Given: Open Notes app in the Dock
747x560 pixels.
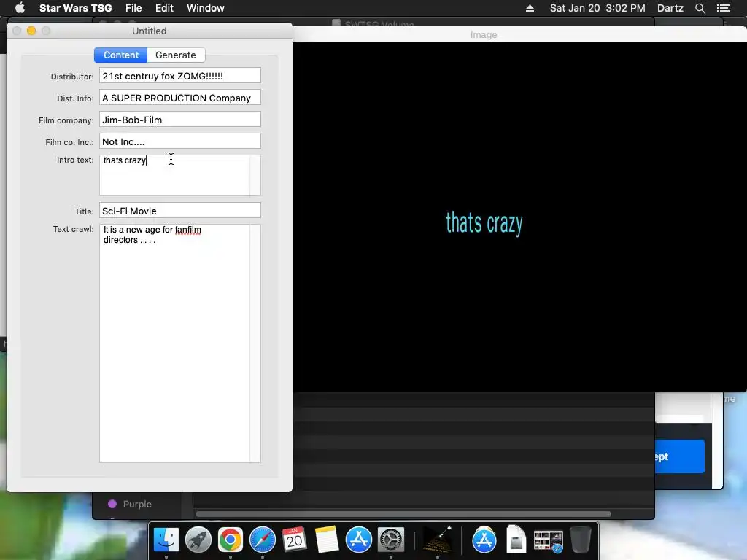Looking at the screenshot, I should [326, 540].
